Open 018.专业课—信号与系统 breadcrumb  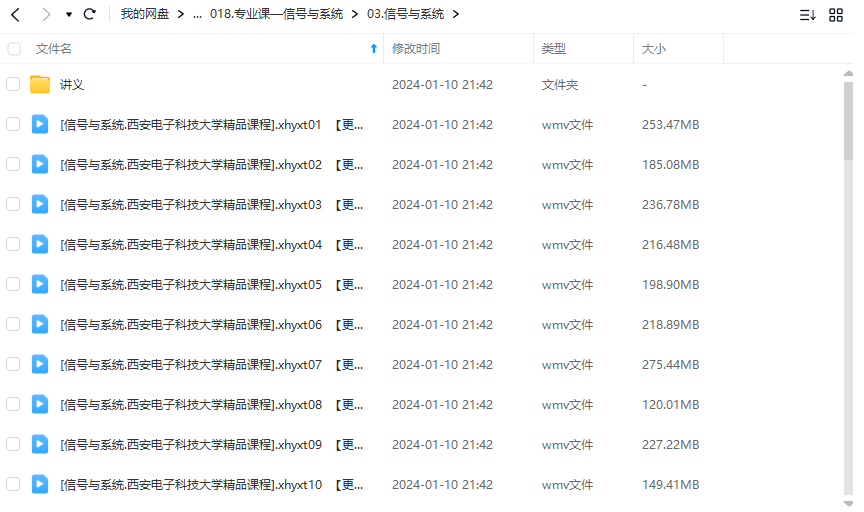[277, 14]
